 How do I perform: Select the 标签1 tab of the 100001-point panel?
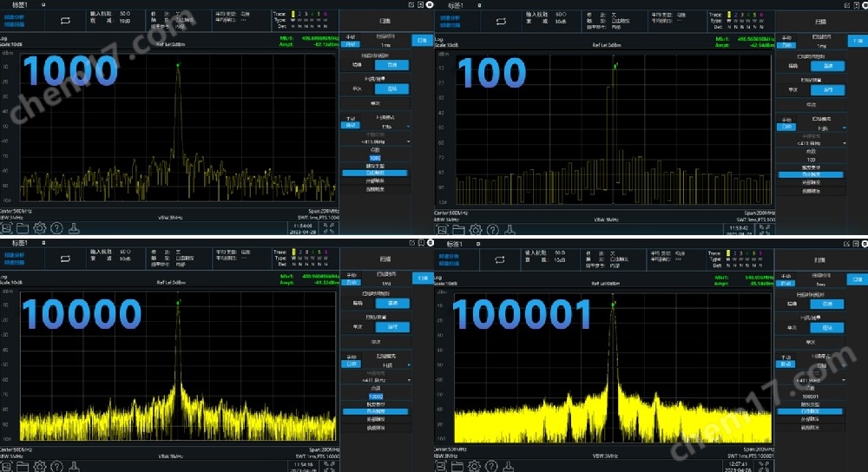[455, 244]
